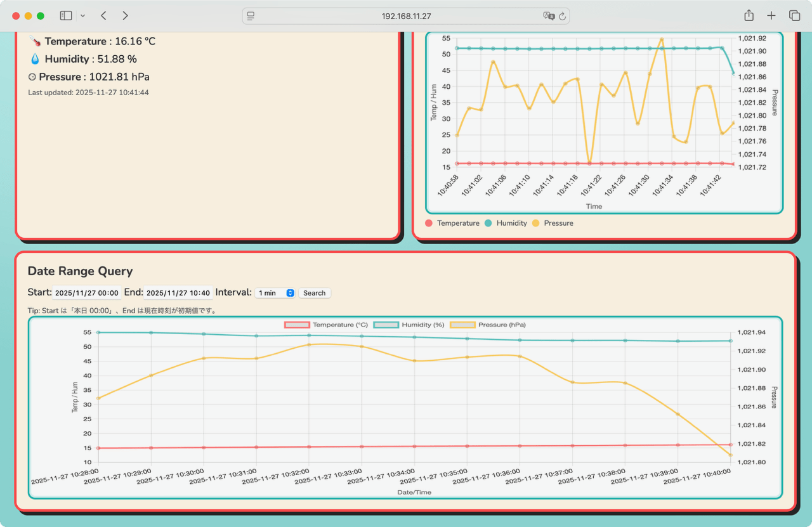Image resolution: width=812 pixels, height=527 pixels.
Task: Hide Humidity series in the upper chart legend
Action: pyautogui.click(x=506, y=223)
